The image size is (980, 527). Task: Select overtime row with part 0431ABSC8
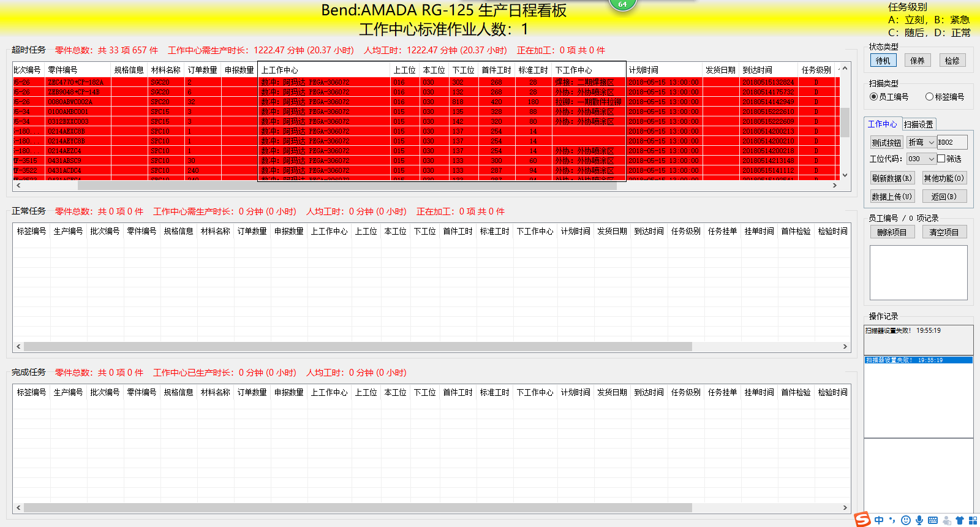tap(426, 161)
